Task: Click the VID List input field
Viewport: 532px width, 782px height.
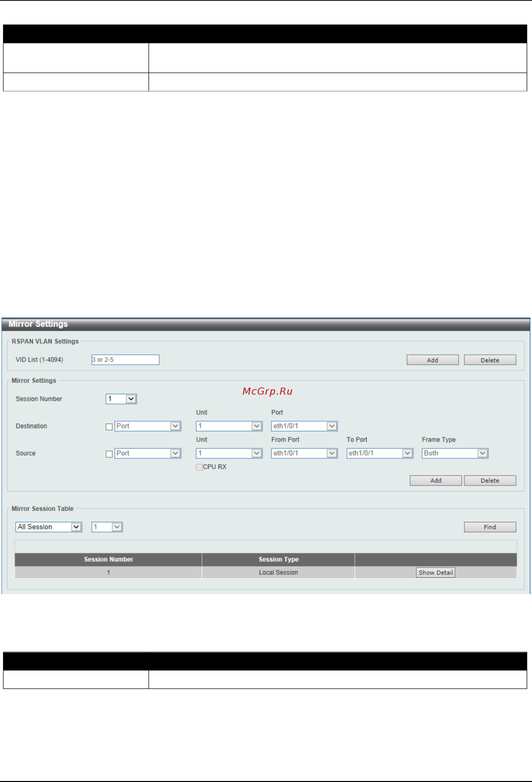Action: [x=125, y=360]
